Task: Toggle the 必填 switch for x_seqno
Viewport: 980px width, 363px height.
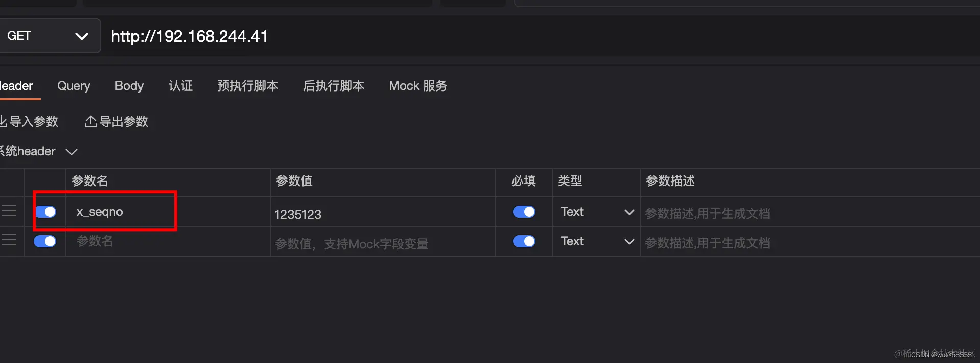Action: pyautogui.click(x=523, y=211)
